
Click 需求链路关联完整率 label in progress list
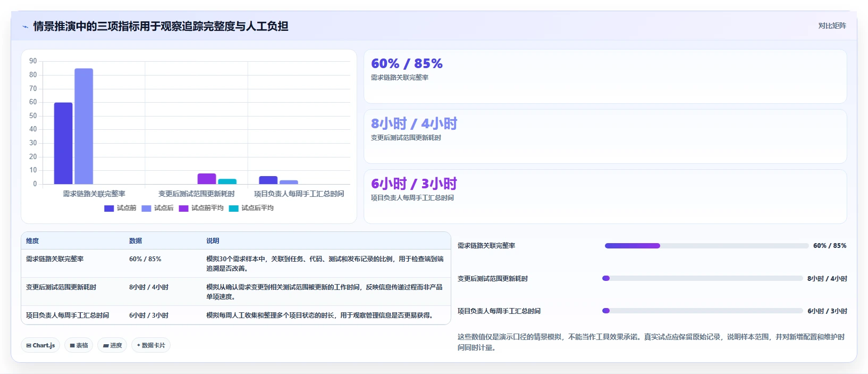click(486, 246)
